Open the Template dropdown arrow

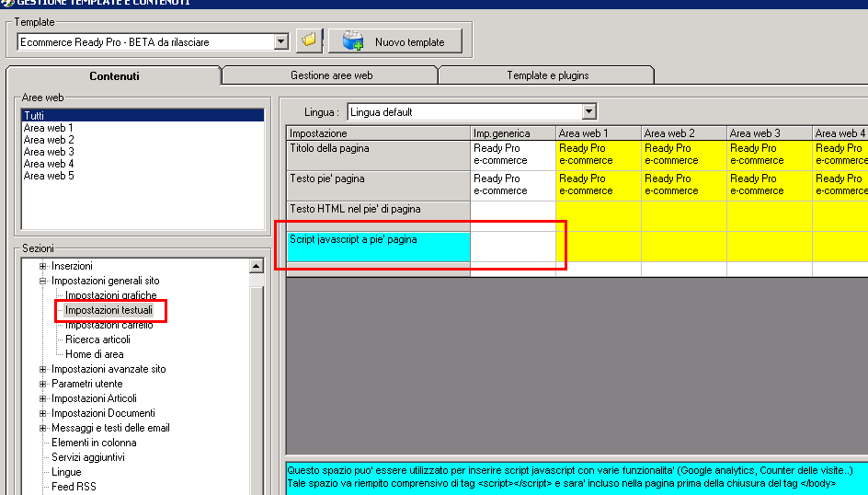point(281,41)
